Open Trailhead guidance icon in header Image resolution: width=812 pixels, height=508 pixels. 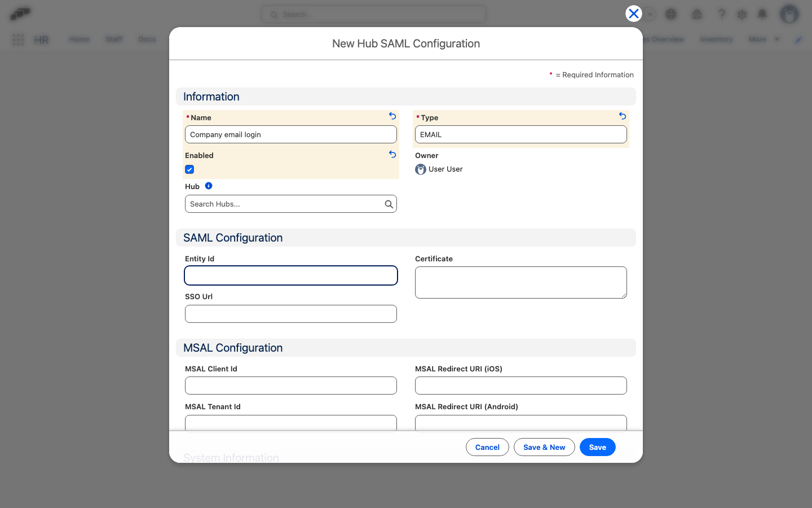[697, 14]
